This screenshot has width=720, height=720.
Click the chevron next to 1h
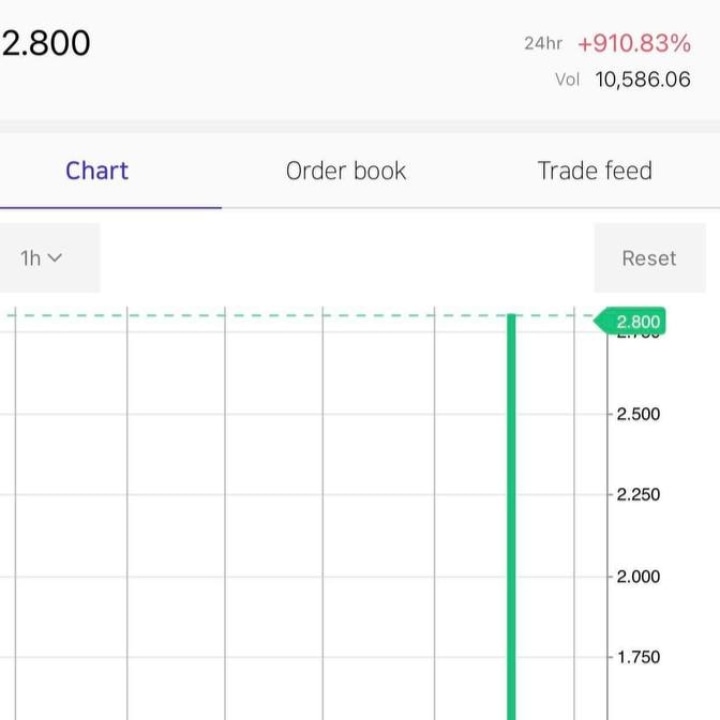(x=55, y=258)
